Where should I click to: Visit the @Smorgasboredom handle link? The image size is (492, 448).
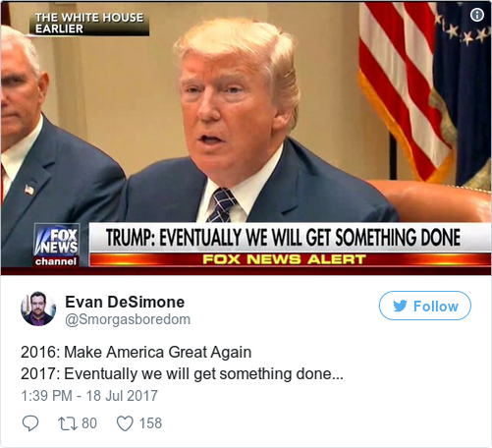pos(128,319)
